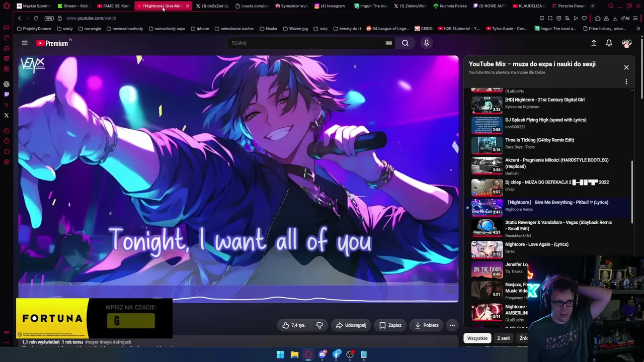This screenshot has width=644, height=362.
Task: Select the Wszystkie filter chip
Action: point(477,338)
